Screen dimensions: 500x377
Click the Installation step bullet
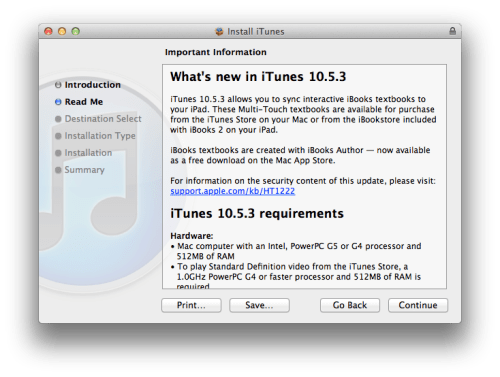[x=58, y=153]
